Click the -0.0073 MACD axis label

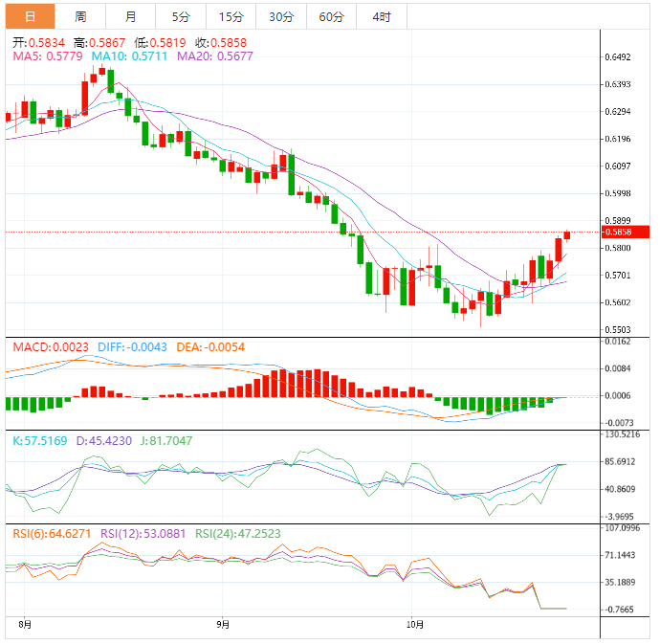(x=618, y=423)
